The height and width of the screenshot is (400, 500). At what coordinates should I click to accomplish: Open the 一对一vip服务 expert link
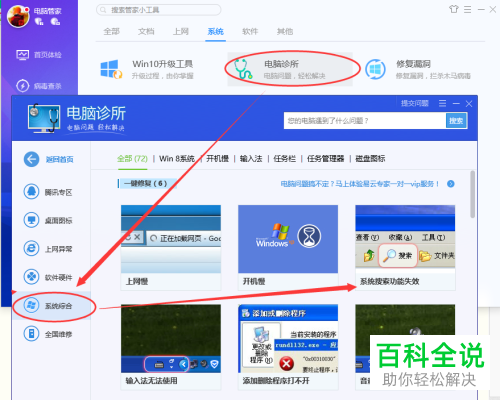tap(360, 184)
